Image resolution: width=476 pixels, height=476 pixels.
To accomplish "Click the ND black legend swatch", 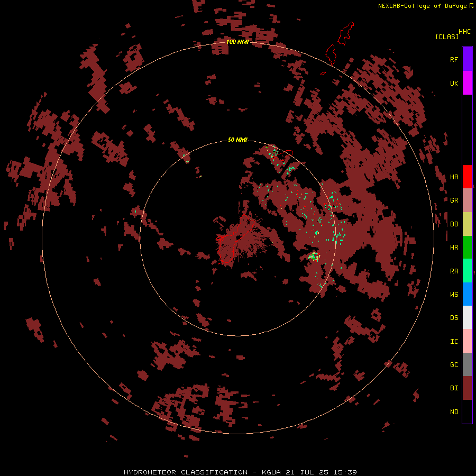I will [x=467, y=411].
